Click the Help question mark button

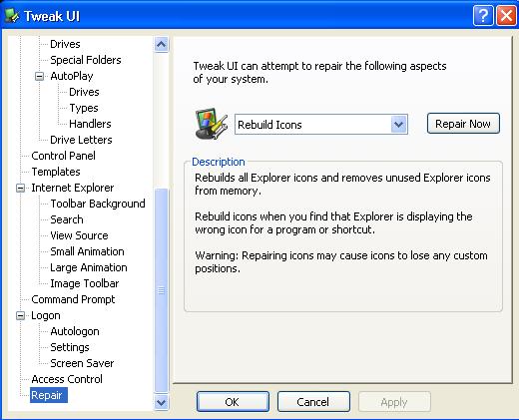coord(483,15)
